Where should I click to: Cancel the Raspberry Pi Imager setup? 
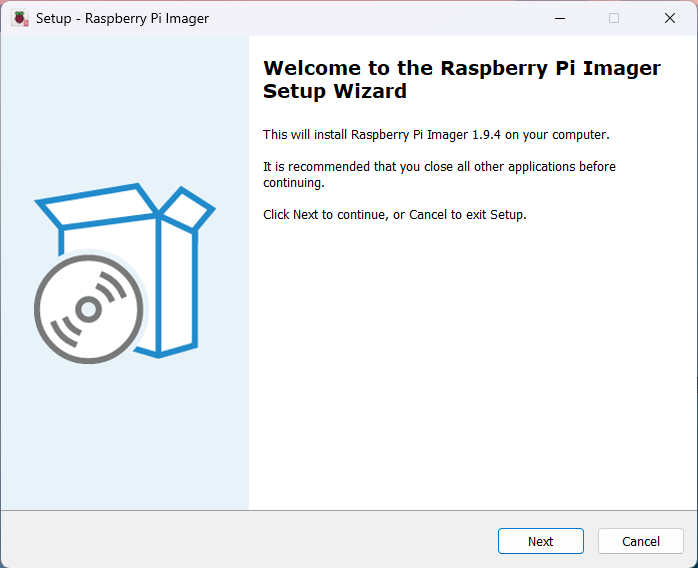(x=641, y=541)
